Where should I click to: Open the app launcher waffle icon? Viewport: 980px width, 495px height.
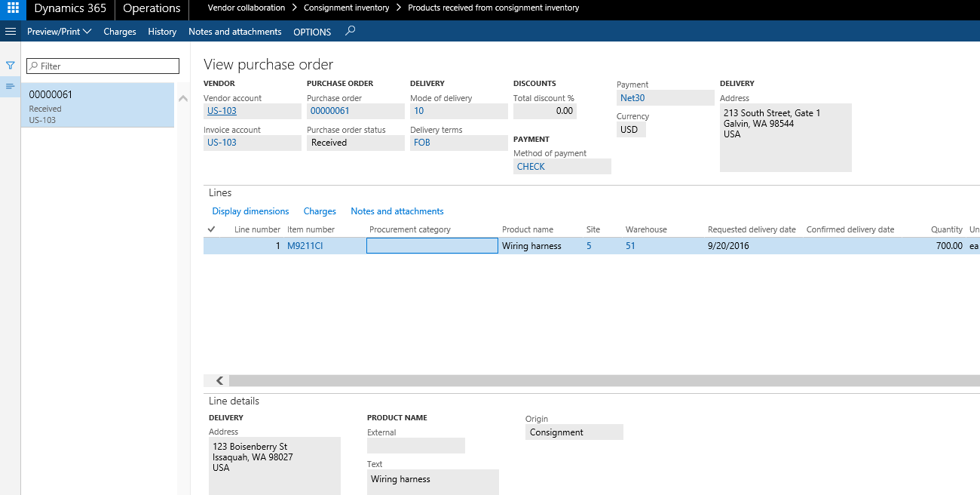click(x=13, y=9)
